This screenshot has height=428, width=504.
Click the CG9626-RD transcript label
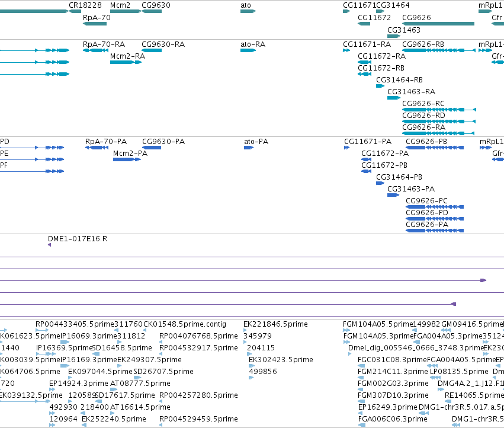[423, 116]
